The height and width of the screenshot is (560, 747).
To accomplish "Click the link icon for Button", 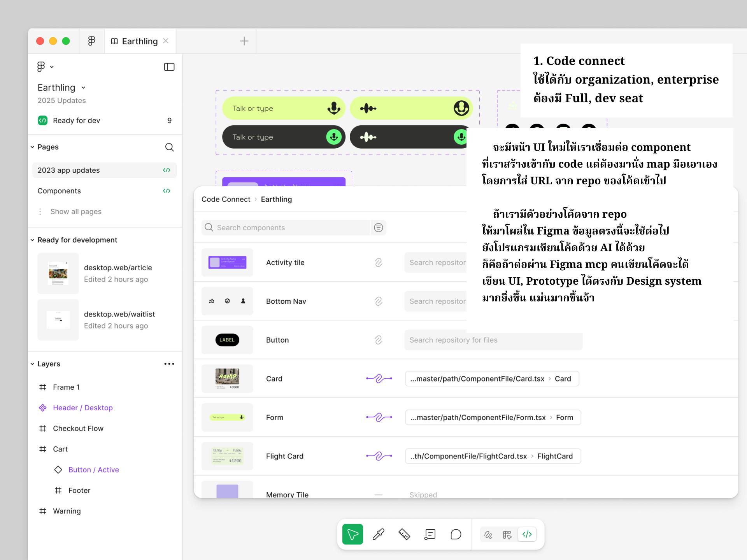I will tap(379, 340).
